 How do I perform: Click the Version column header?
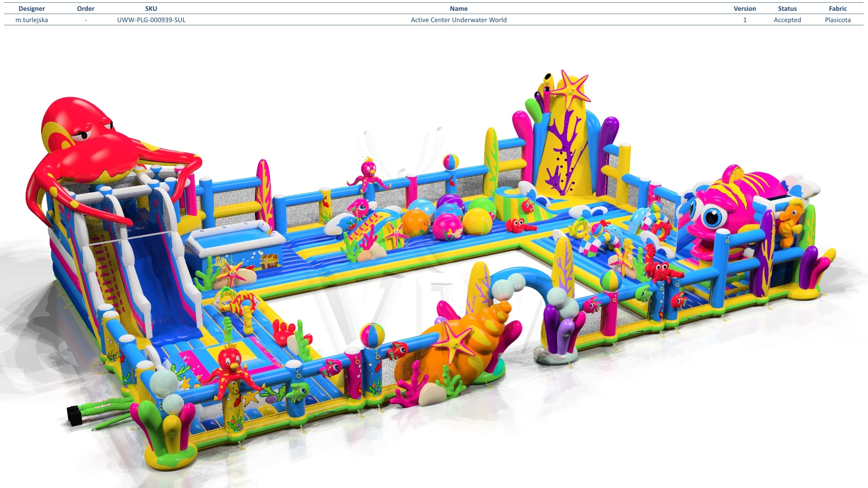click(745, 9)
